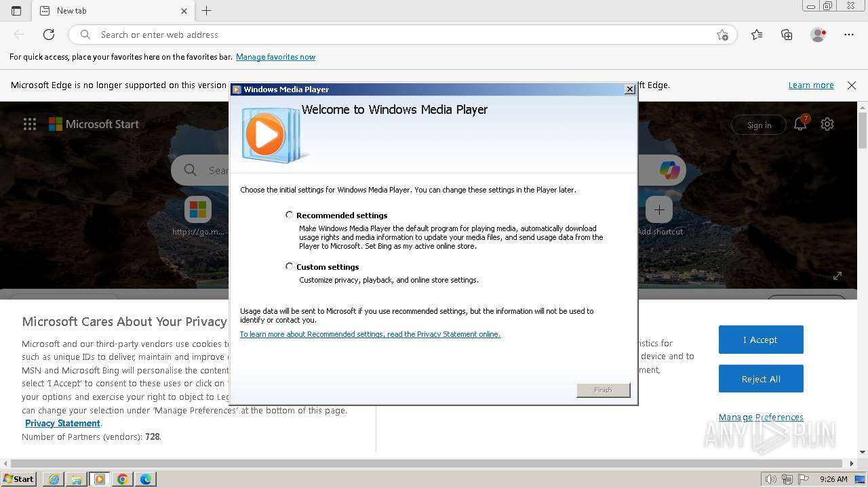Open the Microsoft Start app launcher grid

click(30, 124)
